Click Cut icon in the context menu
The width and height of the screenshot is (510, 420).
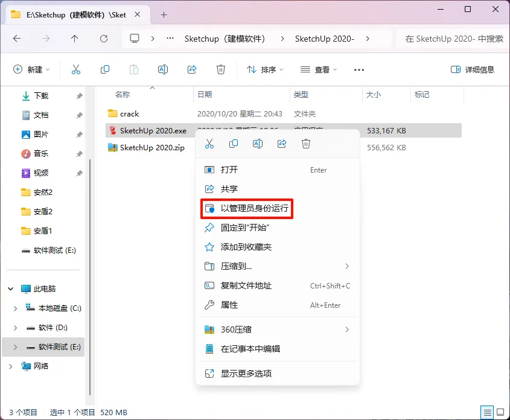pyautogui.click(x=209, y=144)
